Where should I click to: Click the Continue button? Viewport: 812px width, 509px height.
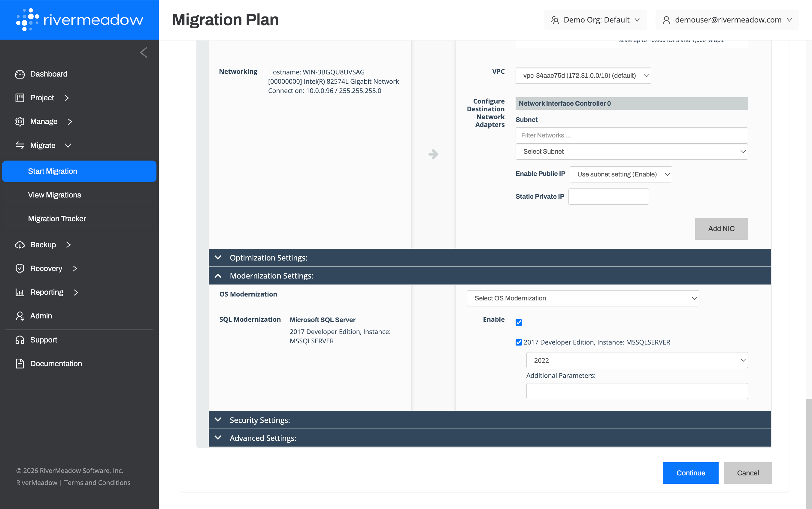(x=690, y=473)
